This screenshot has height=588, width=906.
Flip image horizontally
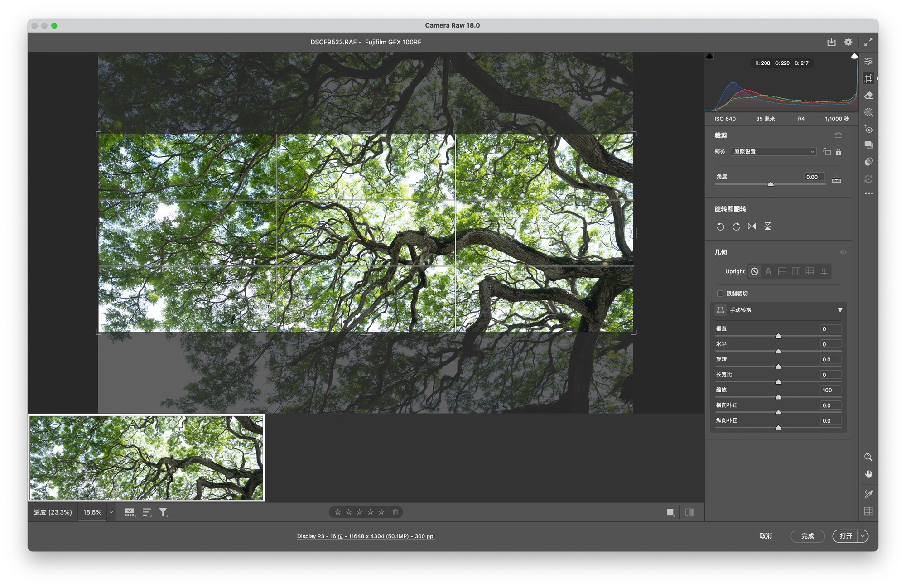752,227
